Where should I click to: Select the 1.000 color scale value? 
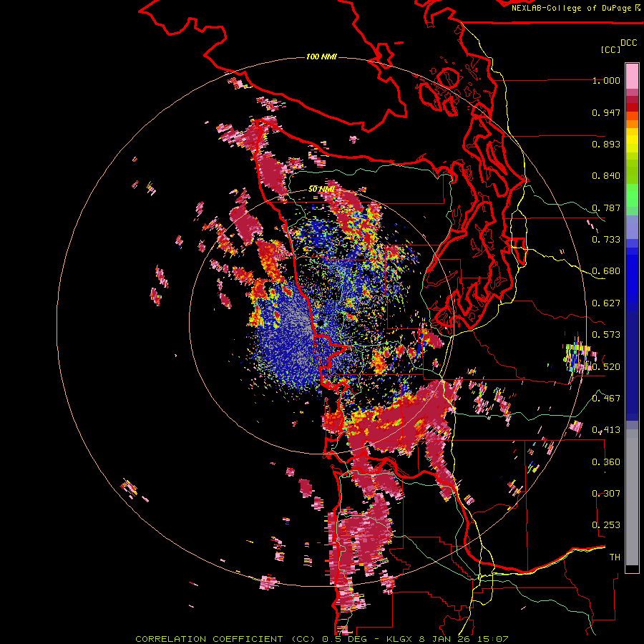pyautogui.click(x=606, y=80)
